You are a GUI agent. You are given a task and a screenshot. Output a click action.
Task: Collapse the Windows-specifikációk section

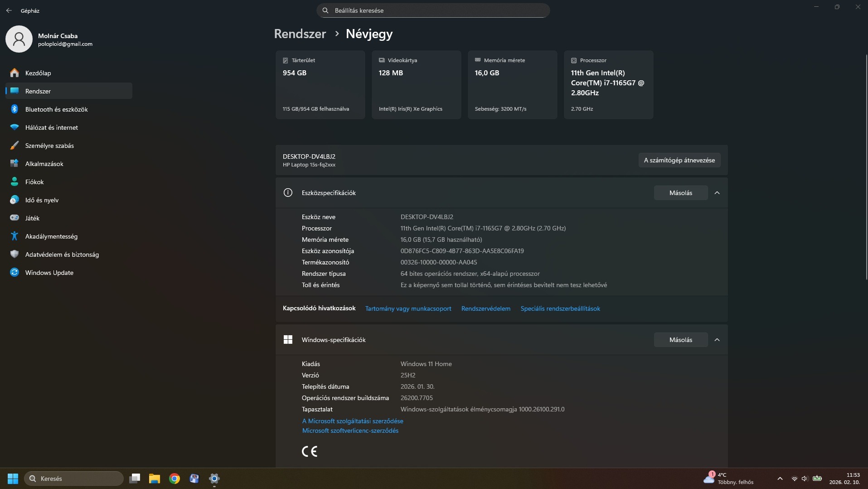tap(717, 340)
